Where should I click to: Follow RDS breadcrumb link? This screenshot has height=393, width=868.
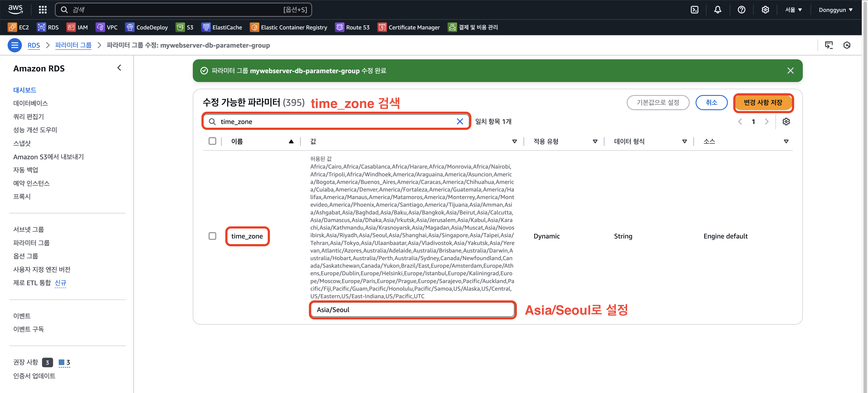tap(34, 45)
